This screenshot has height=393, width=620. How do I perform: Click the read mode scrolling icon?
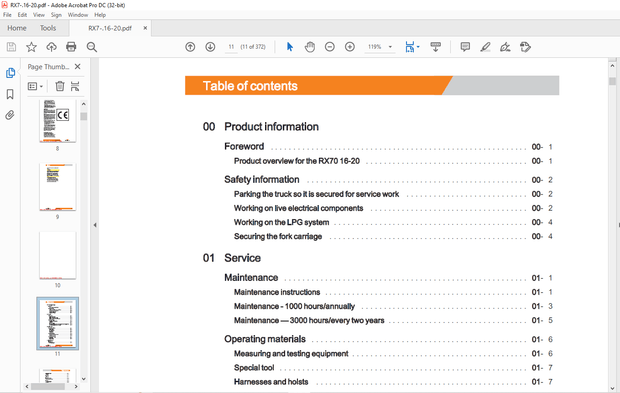point(435,47)
